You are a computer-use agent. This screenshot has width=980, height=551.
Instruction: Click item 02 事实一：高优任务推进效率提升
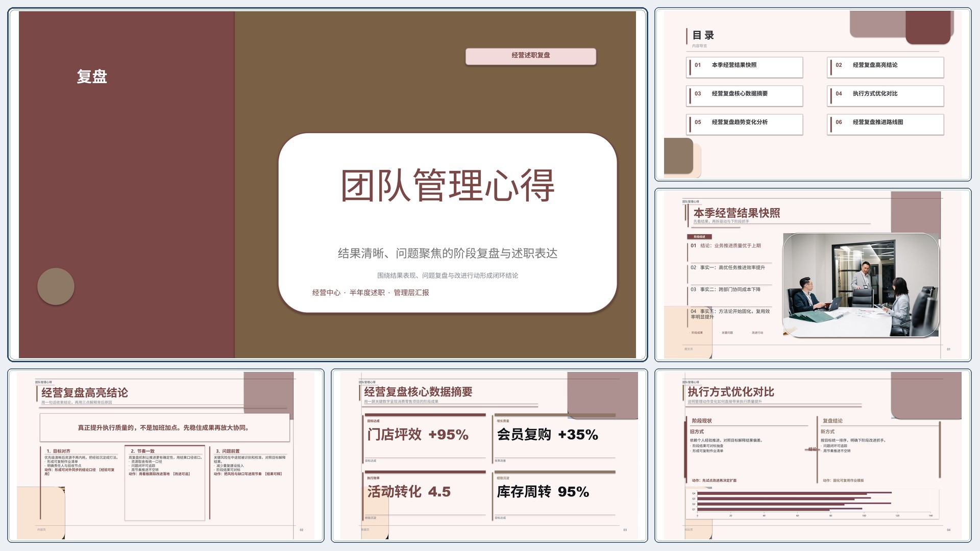tap(727, 267)
